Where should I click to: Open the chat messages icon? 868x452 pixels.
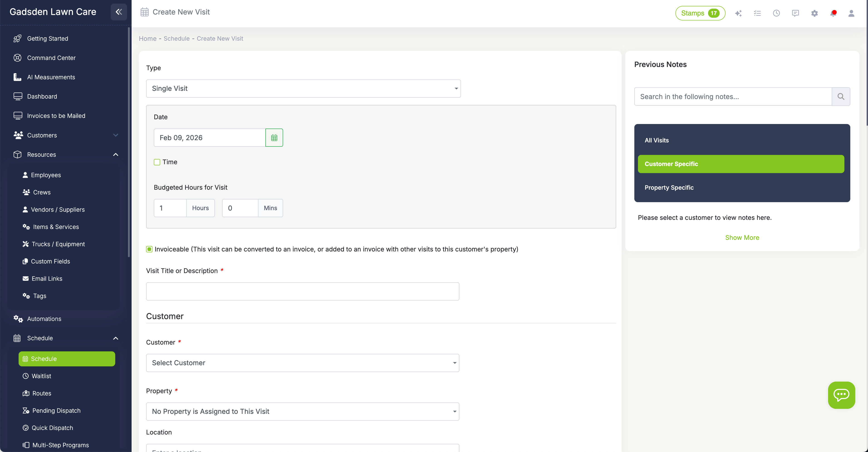click(x=795, y=13)
